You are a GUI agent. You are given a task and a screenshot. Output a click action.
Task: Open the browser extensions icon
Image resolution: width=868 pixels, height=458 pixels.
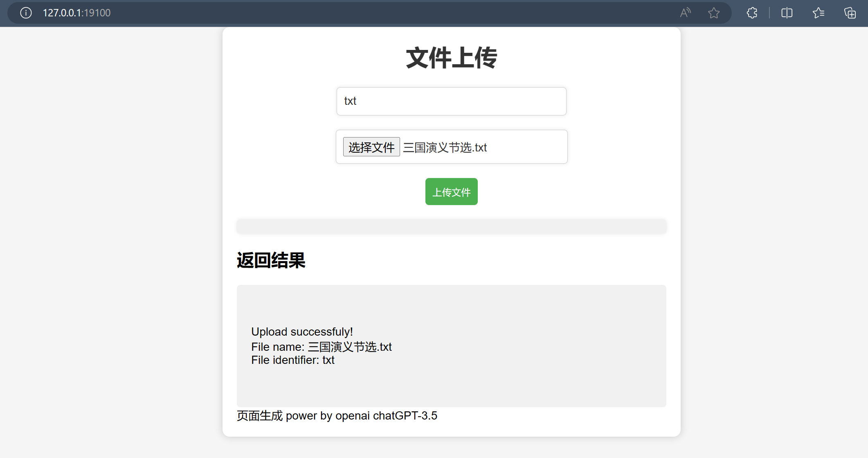752,13
